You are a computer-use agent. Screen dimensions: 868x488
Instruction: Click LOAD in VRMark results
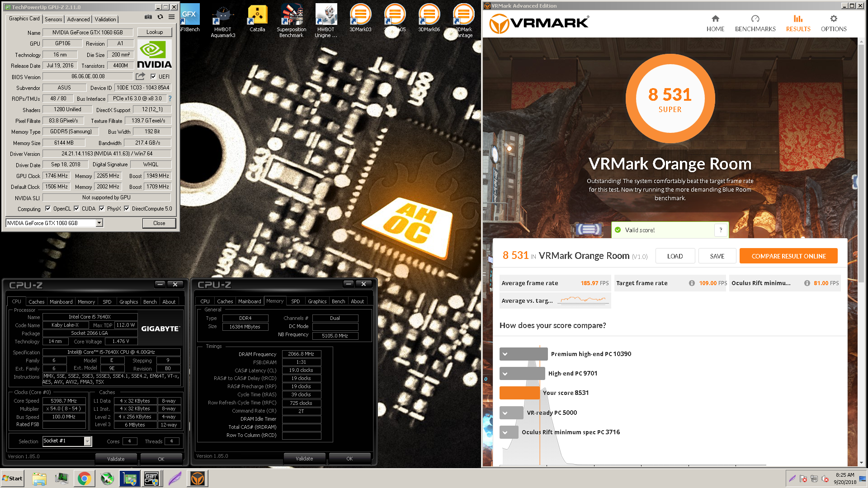pos(675,256)
